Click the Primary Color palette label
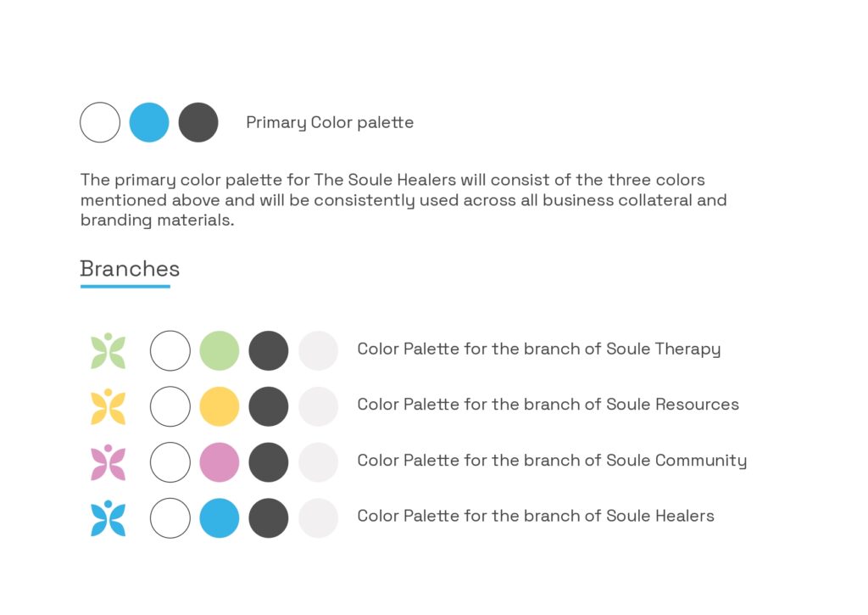 pos(330,122)
